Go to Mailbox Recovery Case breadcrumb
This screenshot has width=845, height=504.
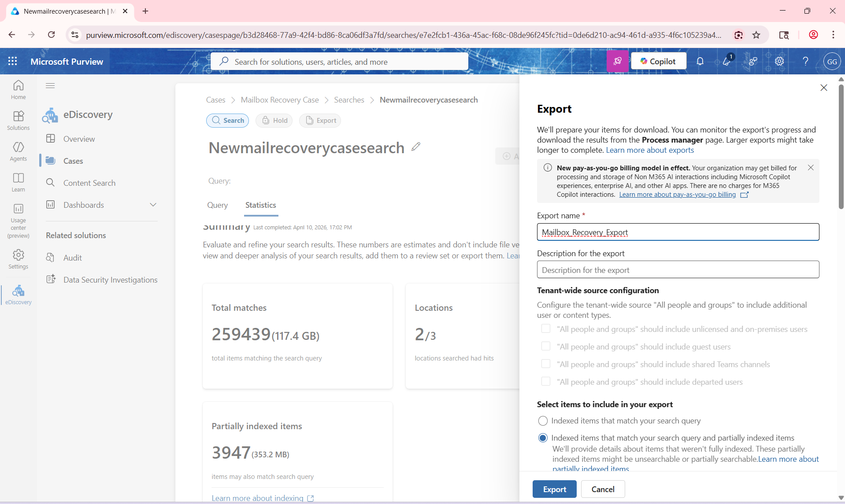coord(280,100)
